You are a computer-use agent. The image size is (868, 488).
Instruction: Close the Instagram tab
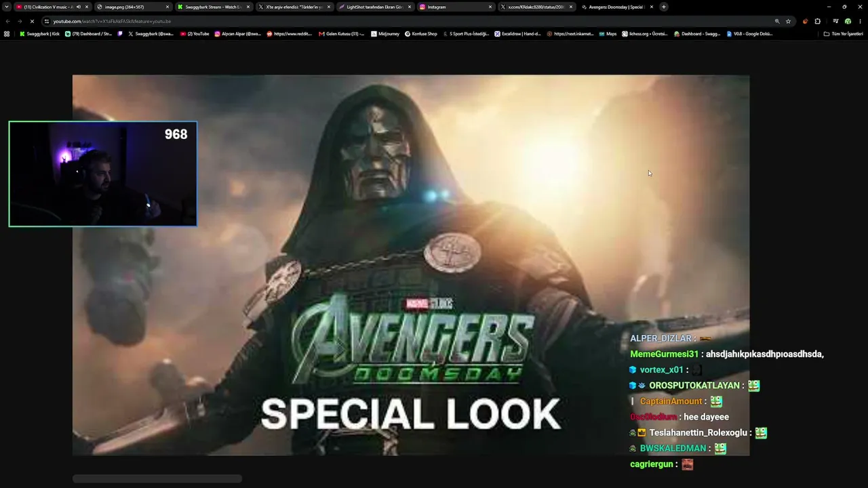[x=490, y=7]
